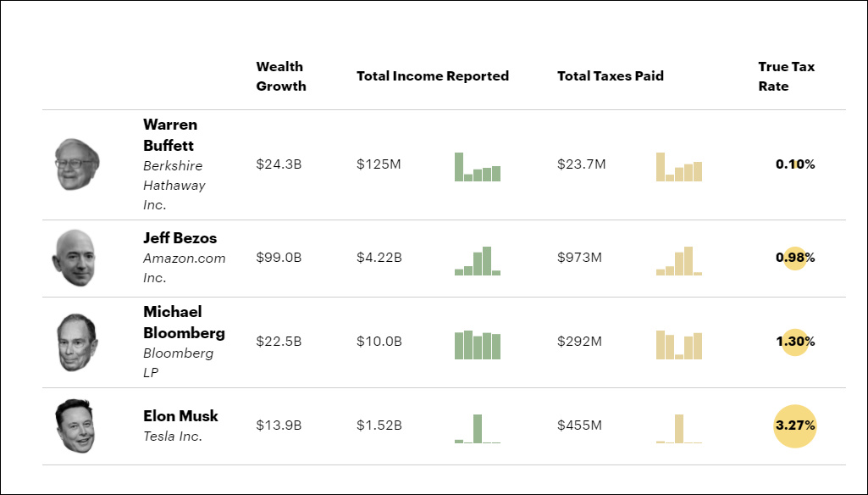
Task: Click Elon Musk's green income bar chart
Action: (x=478, y=429)
